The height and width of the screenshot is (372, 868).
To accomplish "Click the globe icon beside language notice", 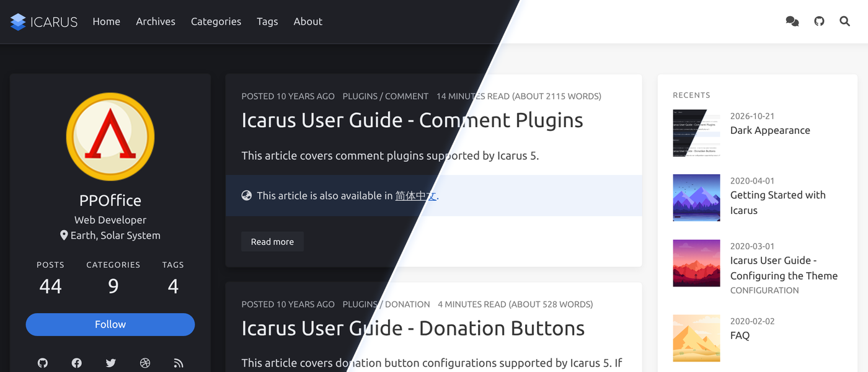I will [246, 195].
